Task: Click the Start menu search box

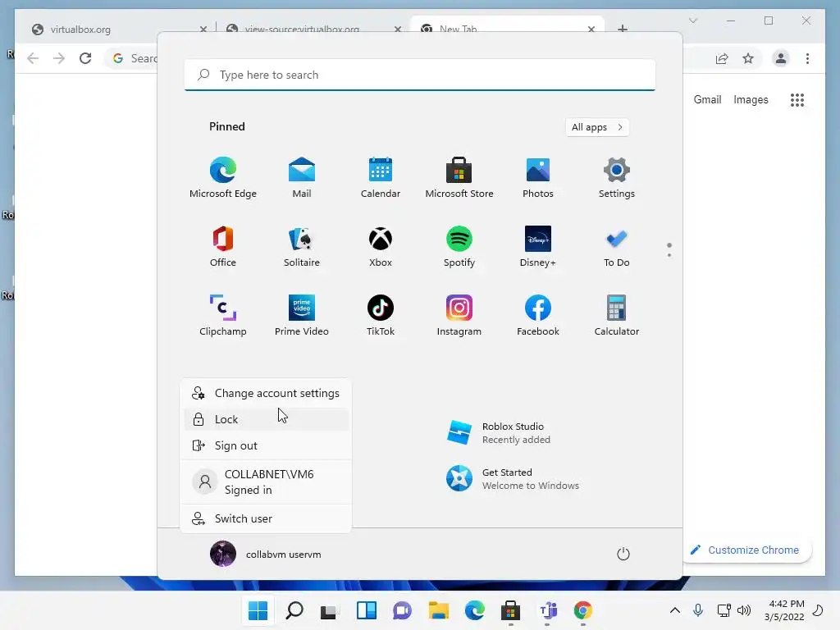Action: 420,75
